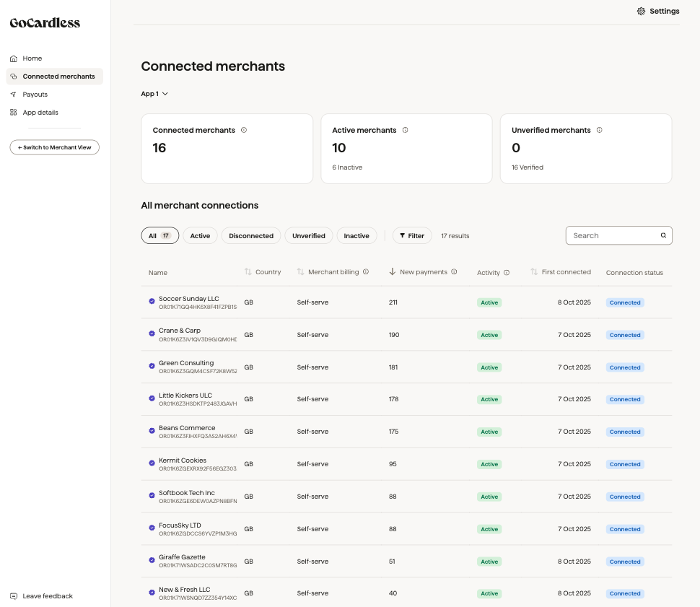Image resolution: width=700 pixels, height=607 pixels.
Task: Click the Merchant billing sort arrows
Action: [x=300, y=271]
